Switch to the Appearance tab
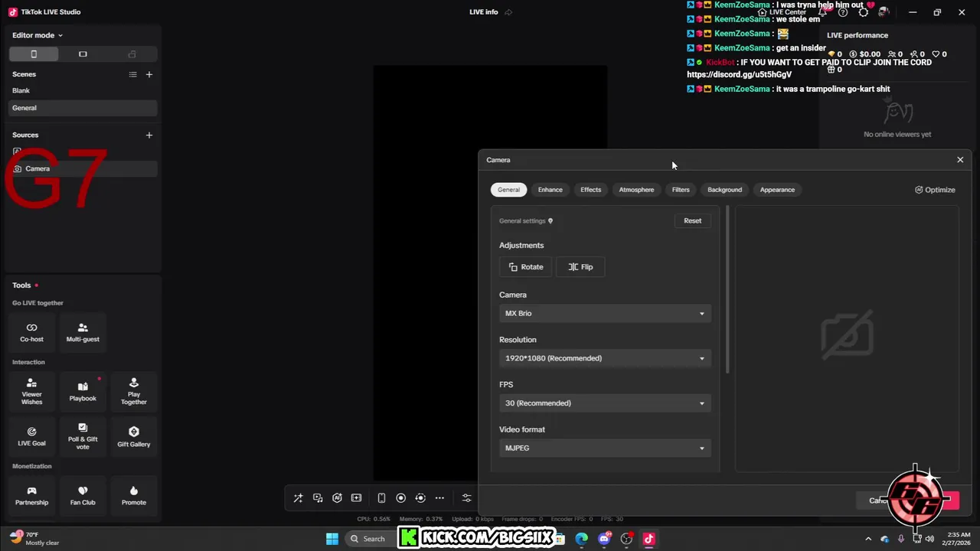 [777, 190]
